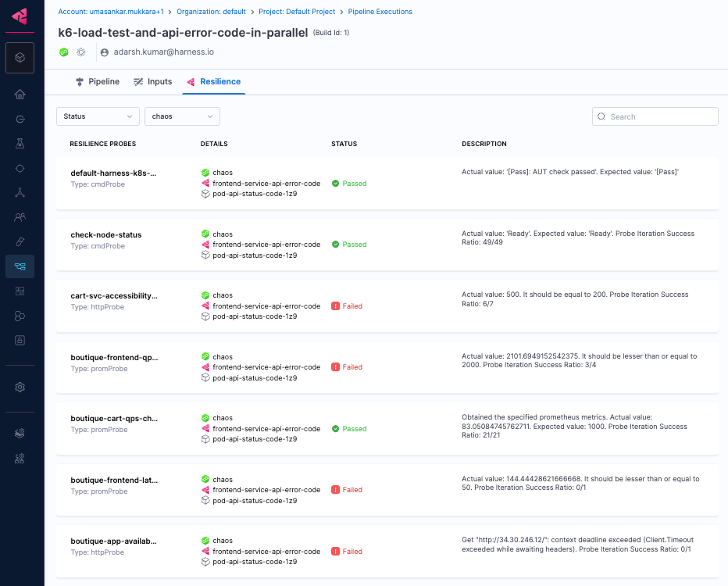Click the pipelines icon highlighted in the sidebar

tap(20, 266)
